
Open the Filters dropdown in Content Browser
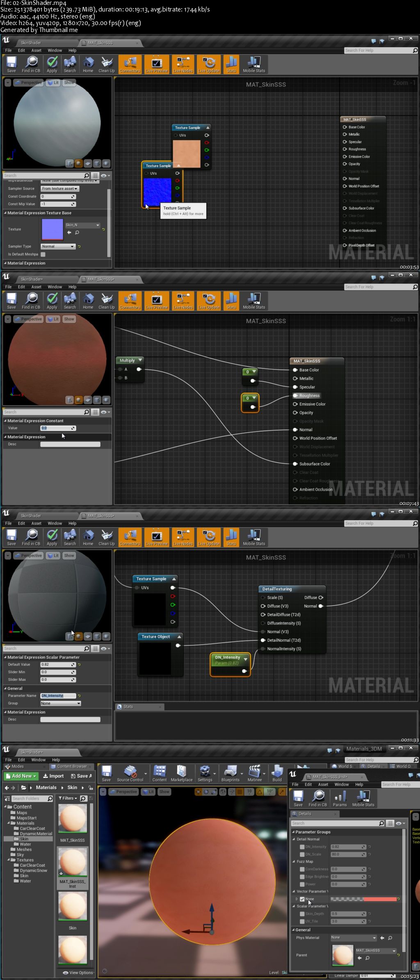coord(68,798)
